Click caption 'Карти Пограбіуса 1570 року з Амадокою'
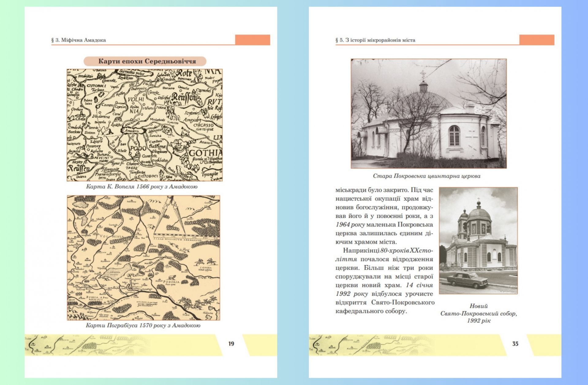Viewport: 588px width, 385px height. (143, 325)
